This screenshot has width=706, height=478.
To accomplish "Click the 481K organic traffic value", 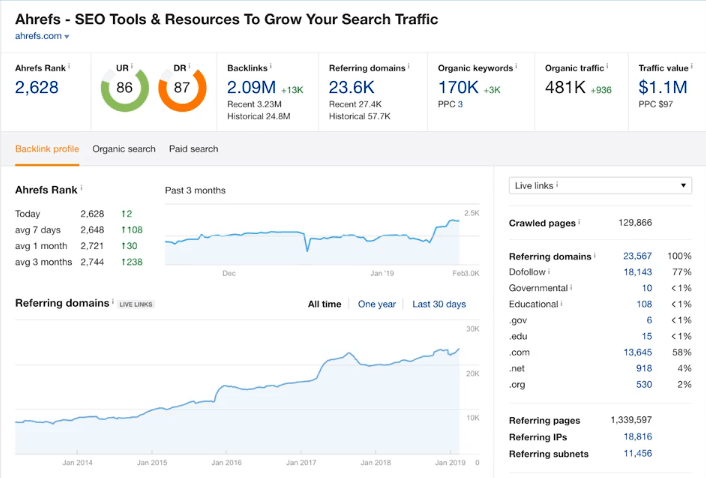I will [565, 87].
